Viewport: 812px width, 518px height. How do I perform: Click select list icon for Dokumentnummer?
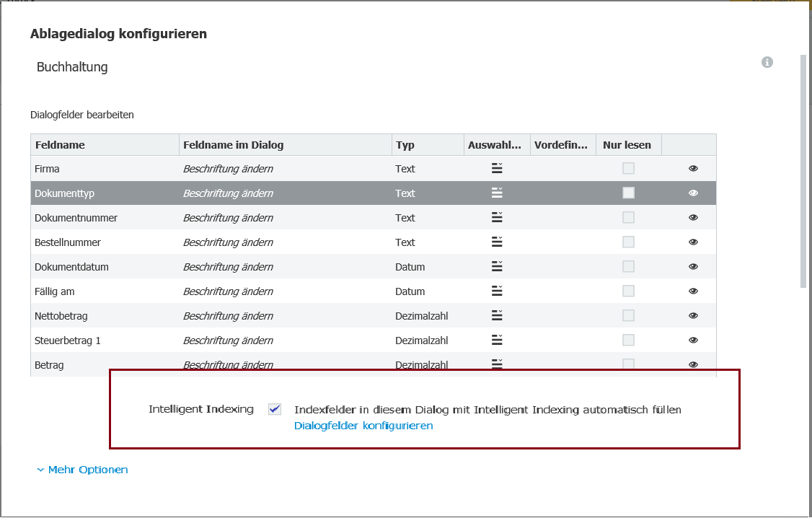coord(496,217)
